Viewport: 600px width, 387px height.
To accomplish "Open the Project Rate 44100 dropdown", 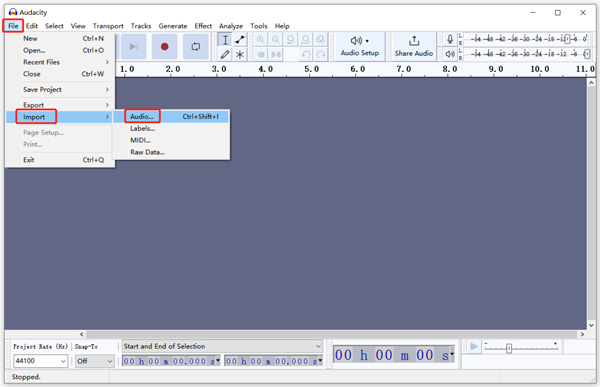I will click(41, 361).
